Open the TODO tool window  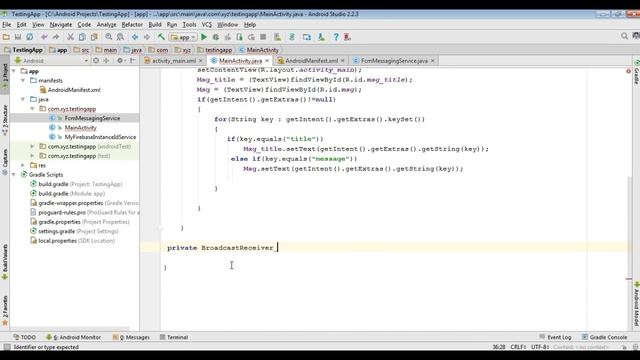point(24,337)
